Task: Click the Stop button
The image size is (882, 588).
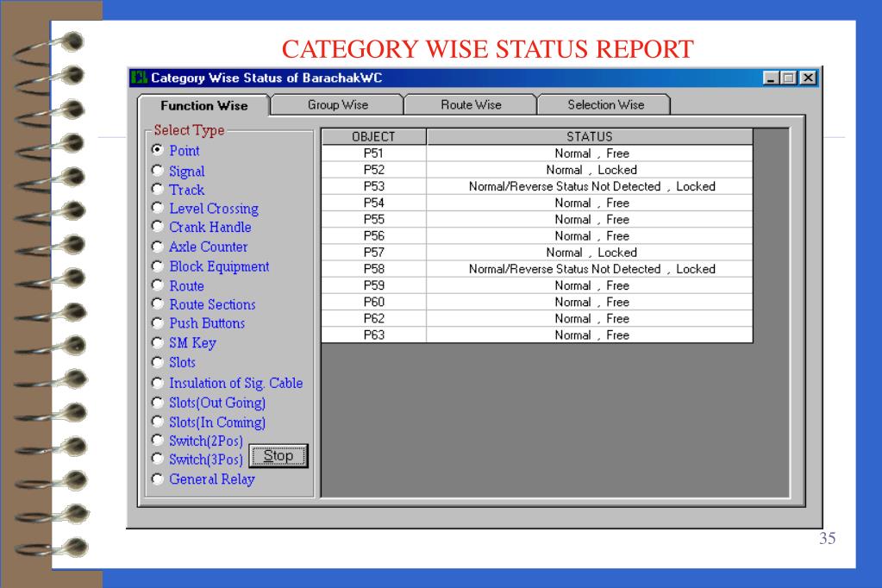Action: tap(278, 456)
